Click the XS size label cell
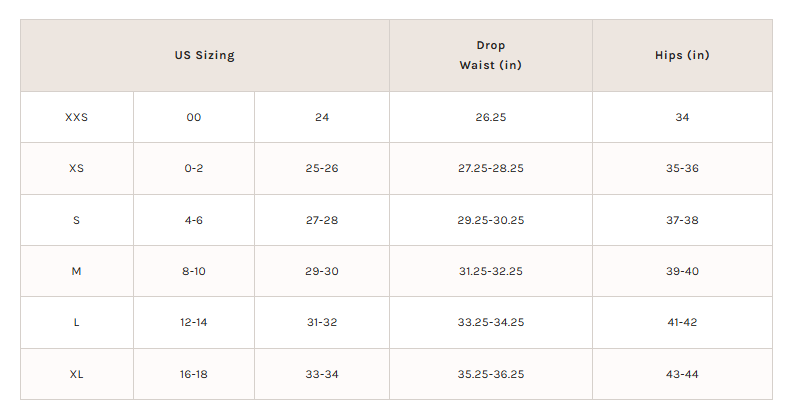Image resolution: width=795 pixels, height=419 pixels. pos(76,168)
